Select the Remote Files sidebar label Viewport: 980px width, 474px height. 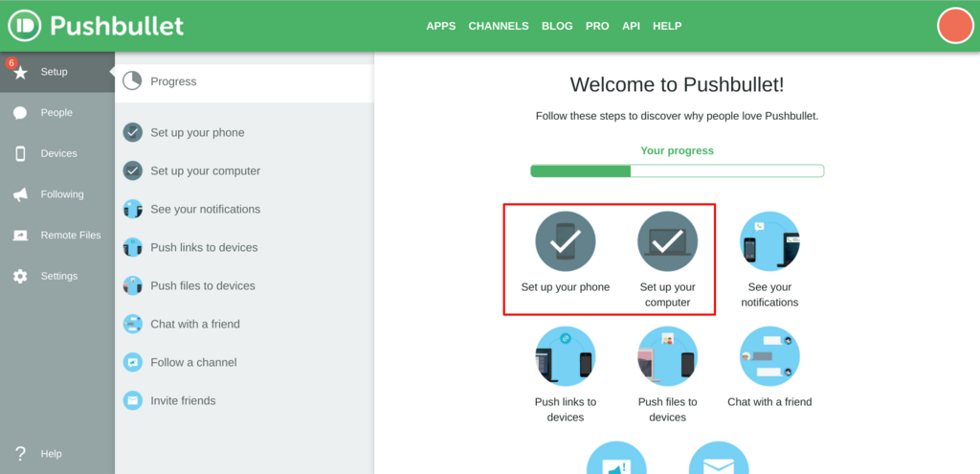(71, 236)
